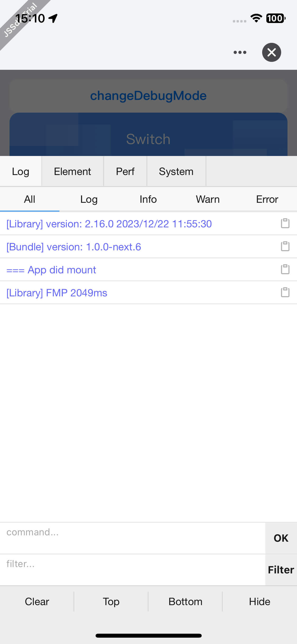Image resolution: width=297 pixels, height=644 pixels.
Task: Filter to Warn level messages
Action: [x=208, y=199]
